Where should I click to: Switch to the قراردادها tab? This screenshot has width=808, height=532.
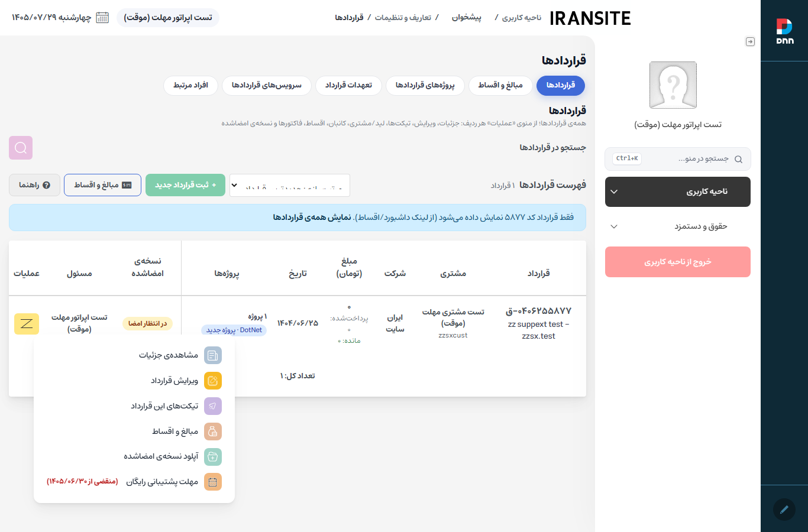tap(561, 86)
